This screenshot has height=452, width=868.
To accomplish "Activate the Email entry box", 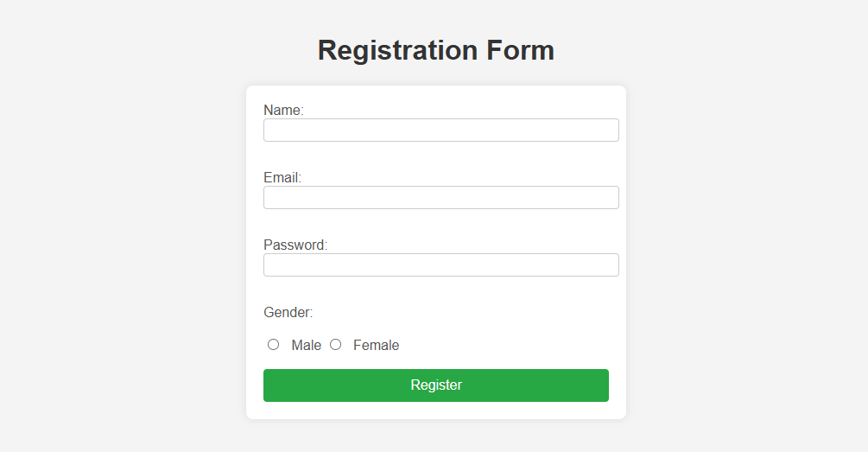I will 440,198.
